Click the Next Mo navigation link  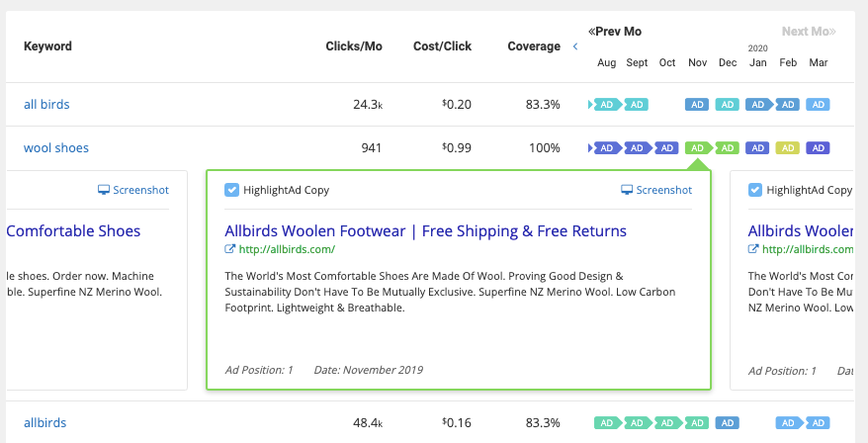click(x=809, y=32)
